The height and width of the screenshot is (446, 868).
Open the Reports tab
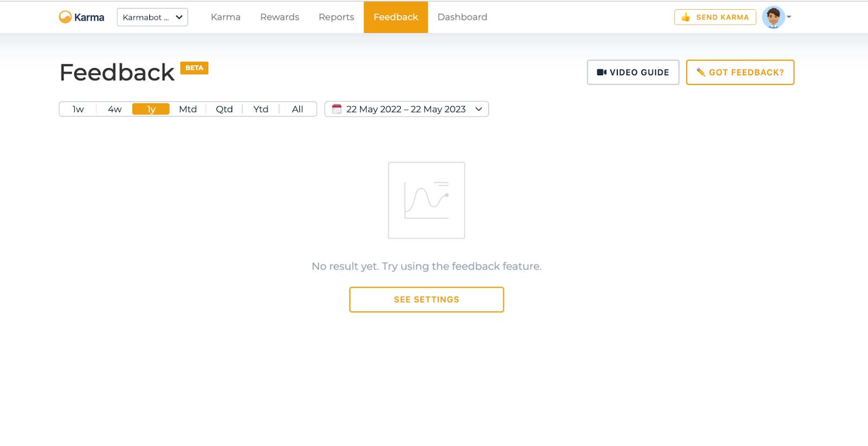tap(336, 17)
